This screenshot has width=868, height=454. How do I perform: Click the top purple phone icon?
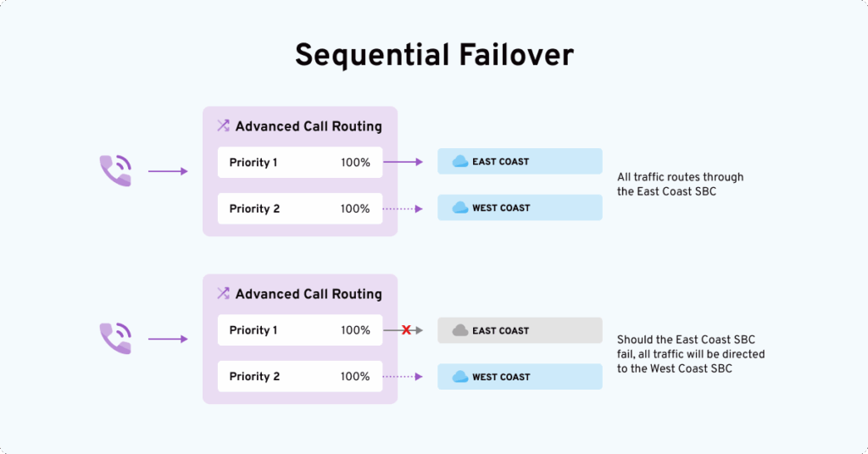point(115,170)
